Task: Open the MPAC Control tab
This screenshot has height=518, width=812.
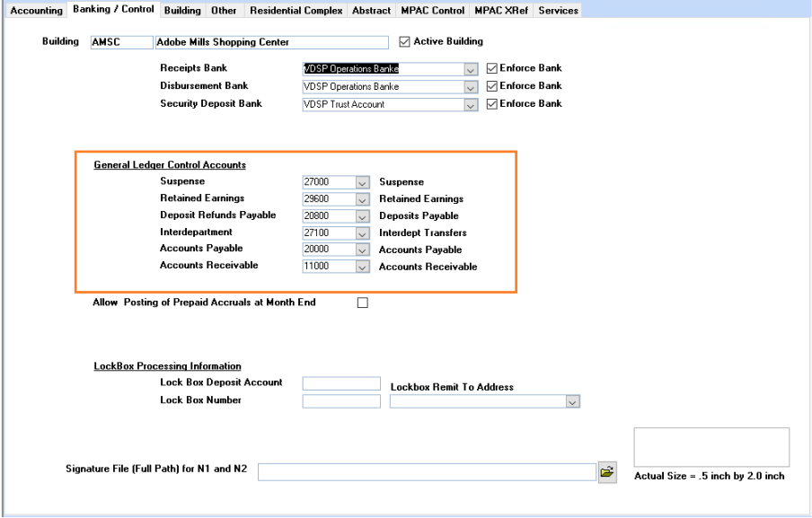Action: click(432, 11)
